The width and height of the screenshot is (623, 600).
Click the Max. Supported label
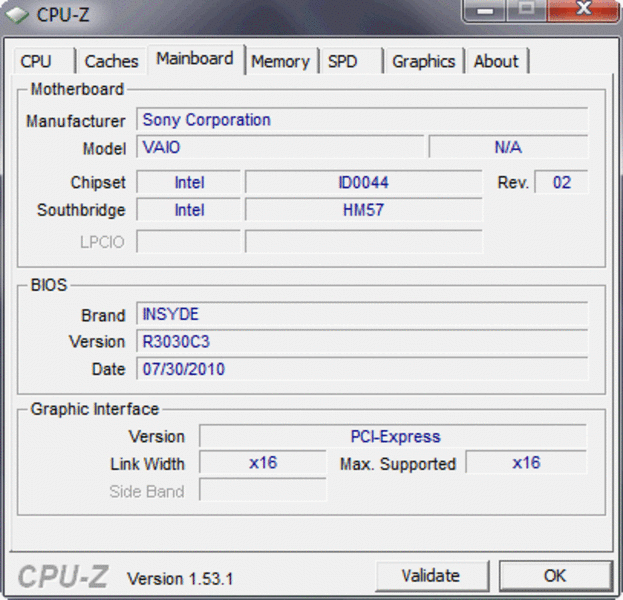coord(398,464)
